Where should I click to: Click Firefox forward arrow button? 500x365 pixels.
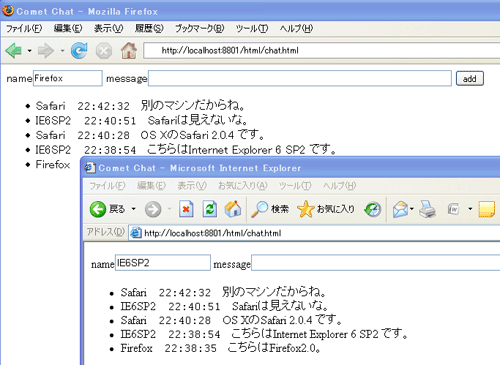[46, 51]
